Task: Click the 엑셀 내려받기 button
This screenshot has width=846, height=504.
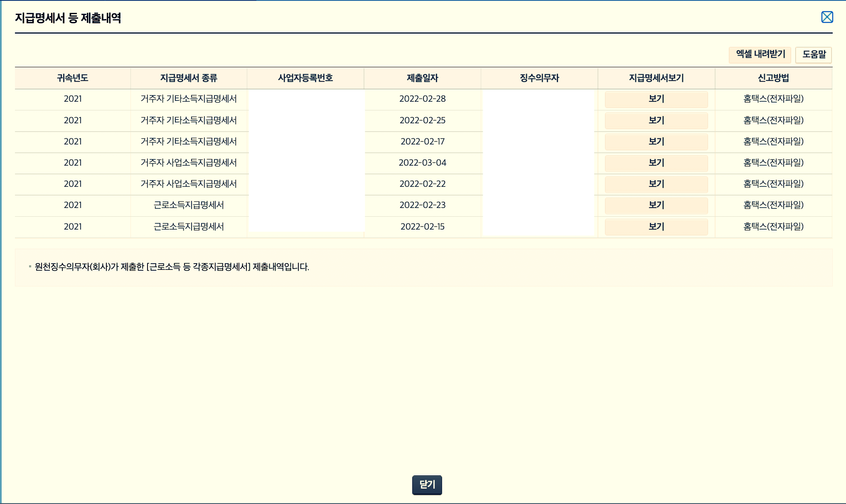Action: pyautogui.click(x=760, y=54)
